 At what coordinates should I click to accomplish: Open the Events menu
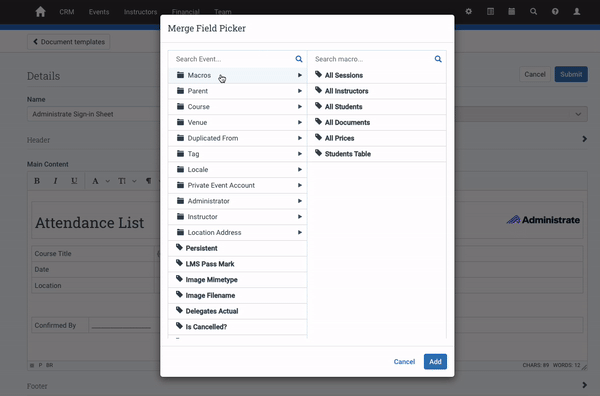(x=99, y=12)
